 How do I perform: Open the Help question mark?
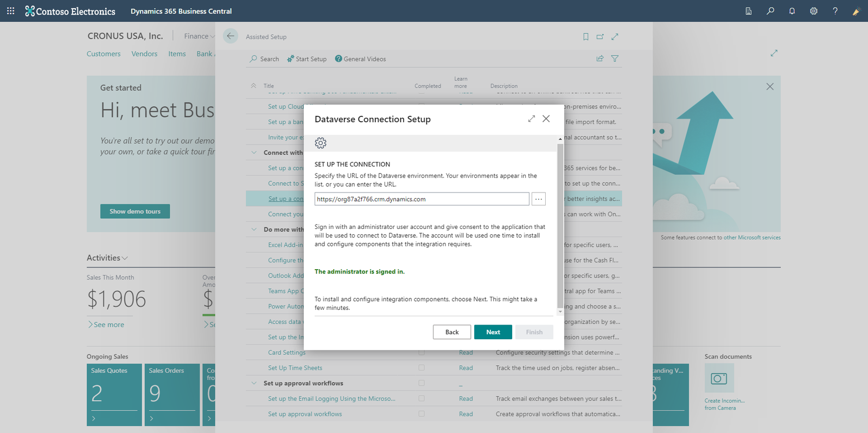click(x=835, y=11)
